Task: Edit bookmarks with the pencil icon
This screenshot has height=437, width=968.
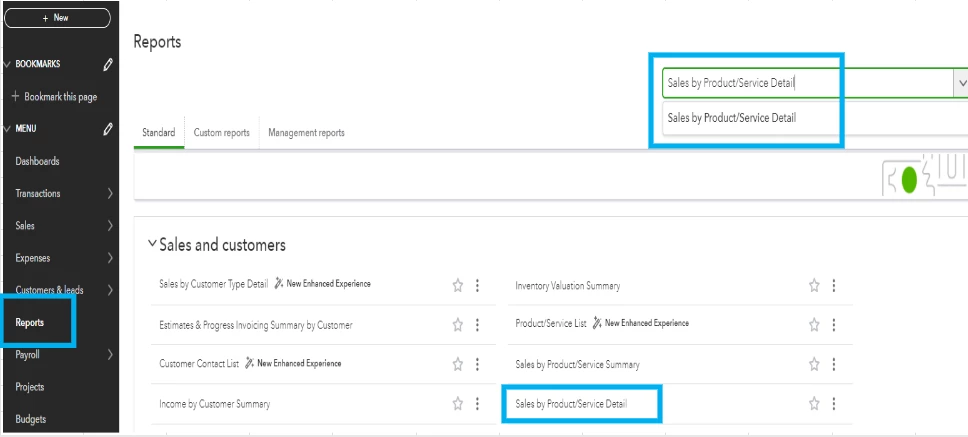Action: [x=108, y=64]
